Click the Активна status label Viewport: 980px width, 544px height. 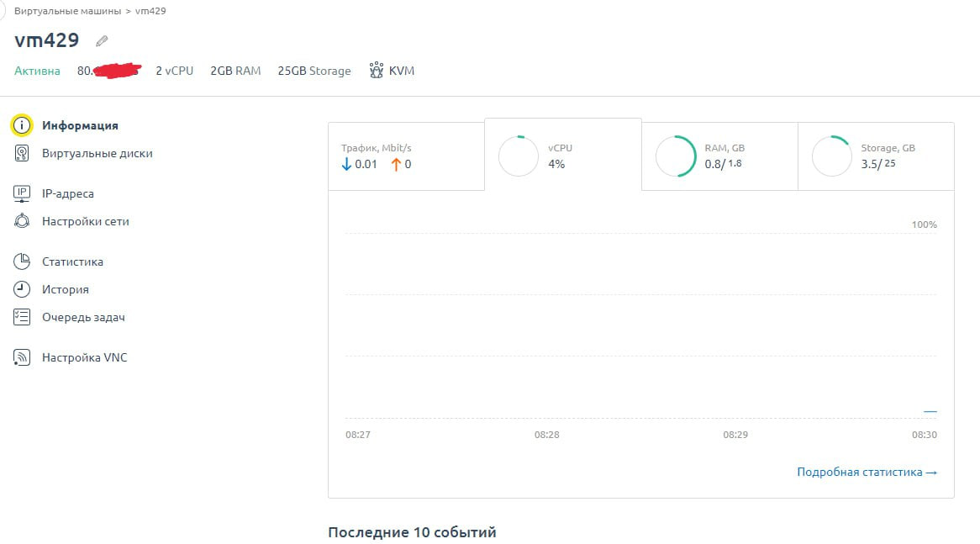37,71
